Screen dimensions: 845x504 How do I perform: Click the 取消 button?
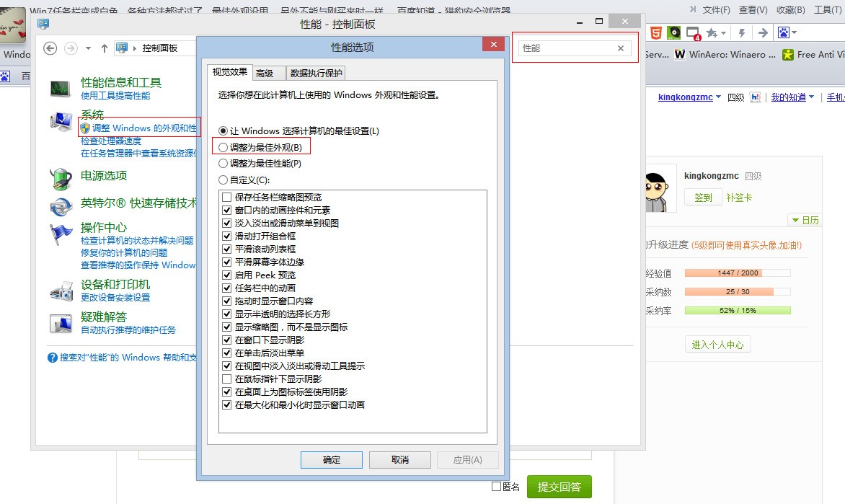click(x=400, y=460)
